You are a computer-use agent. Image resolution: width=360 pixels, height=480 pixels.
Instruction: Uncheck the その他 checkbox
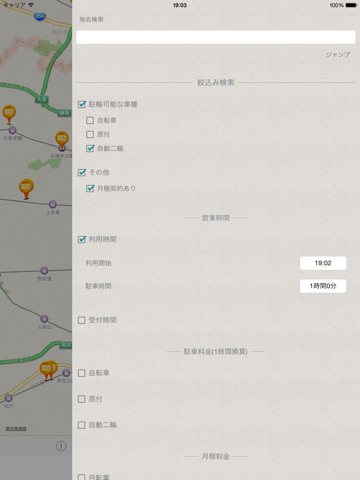point(82,172)
